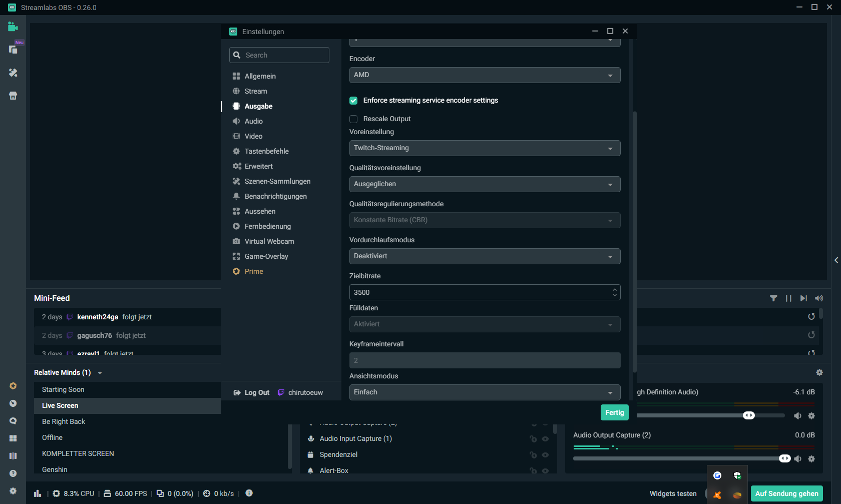Mute the Definition Audio mixer source

(x=798, y=416)
